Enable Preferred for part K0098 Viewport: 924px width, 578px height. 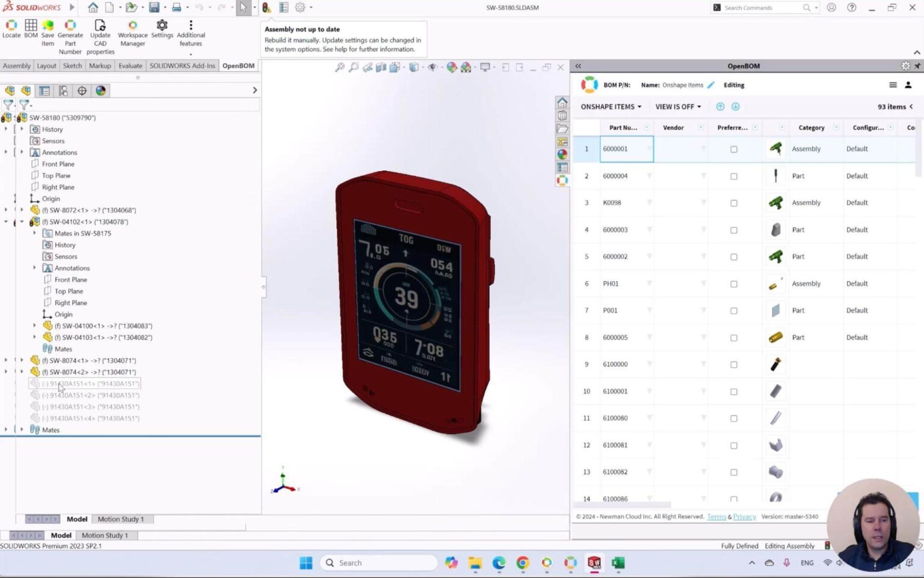pos(734,202)
